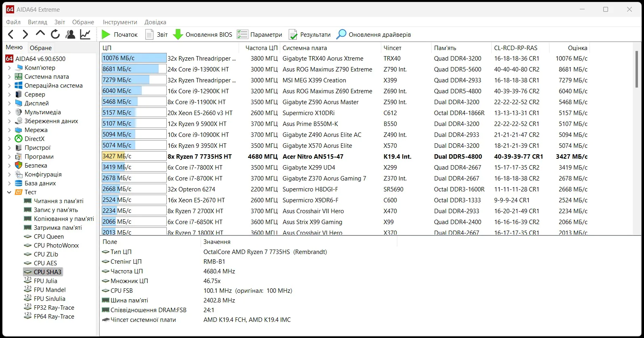Image resolution: width=644 pixels, height=338 pixels.
Task: Open the graph chart toolbar icon
Action: (x=85, y=34)
